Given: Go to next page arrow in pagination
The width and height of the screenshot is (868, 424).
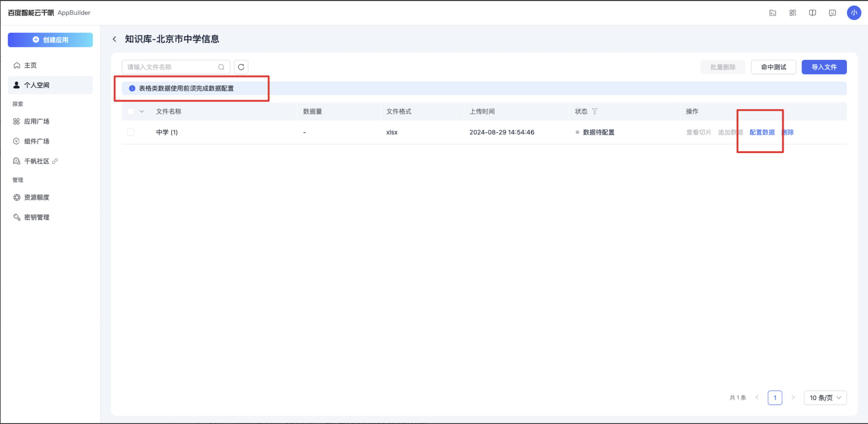Looking at the screenshot, I should [x=793, y=397].
